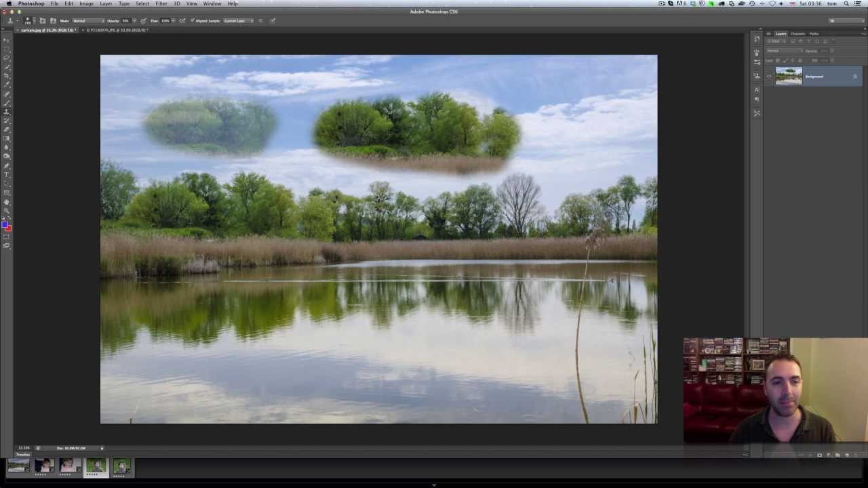Select the Eyedropper tool

pyautogui.click(x=7, y=85)
